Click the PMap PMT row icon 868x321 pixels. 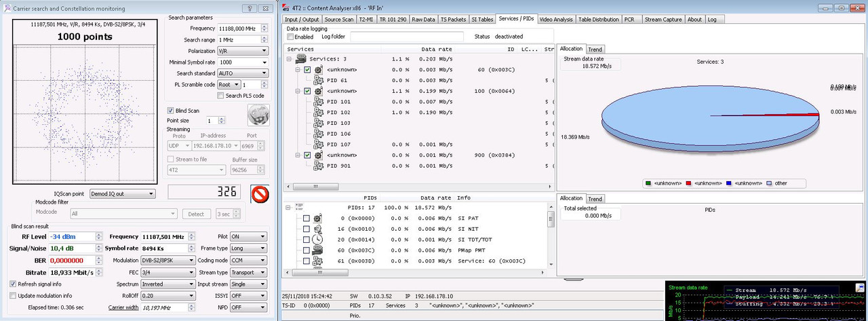point(317,250)
